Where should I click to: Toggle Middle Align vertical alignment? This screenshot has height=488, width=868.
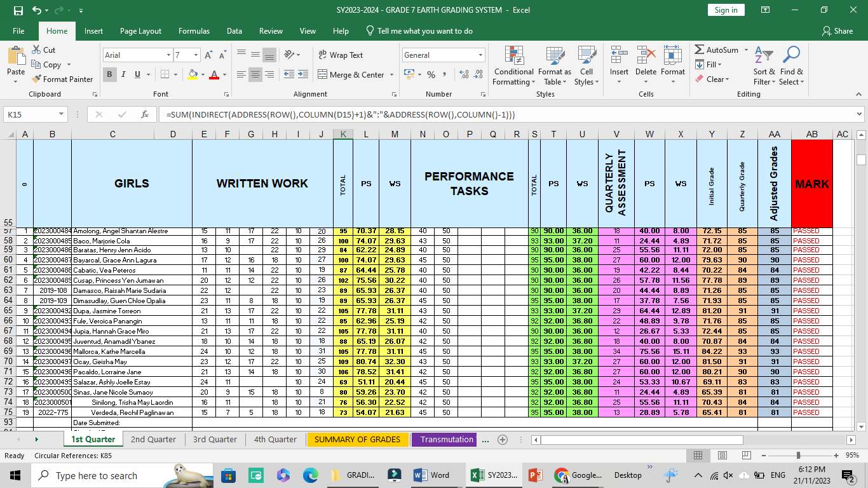click(x=255, y=55)
